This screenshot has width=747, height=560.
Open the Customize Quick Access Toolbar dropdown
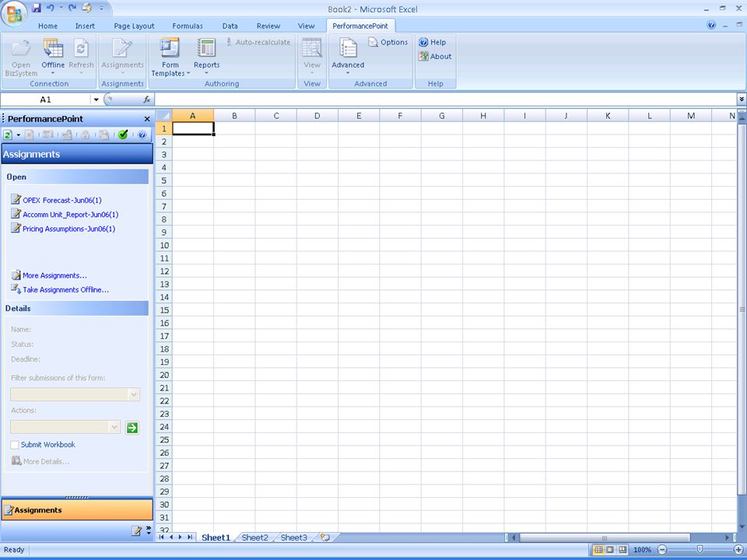(x=101, y=8)
